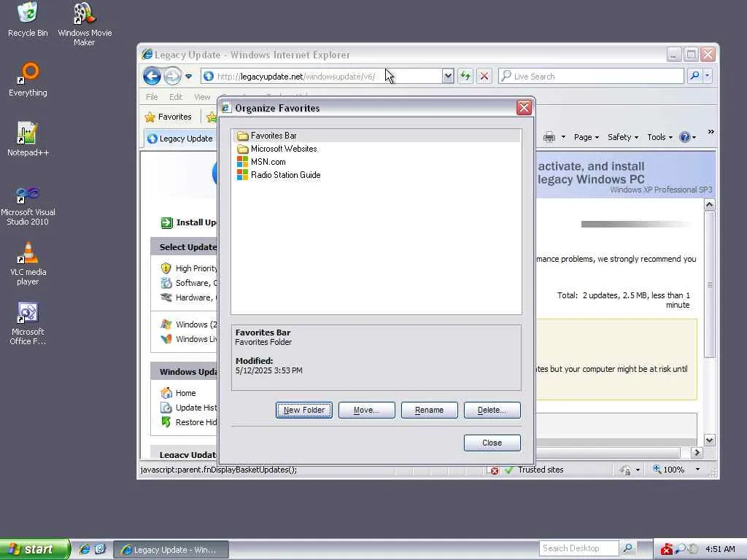The image size is (747, 560).
Task: Close Organize Favorites with the red X
Action: point(524,108)
